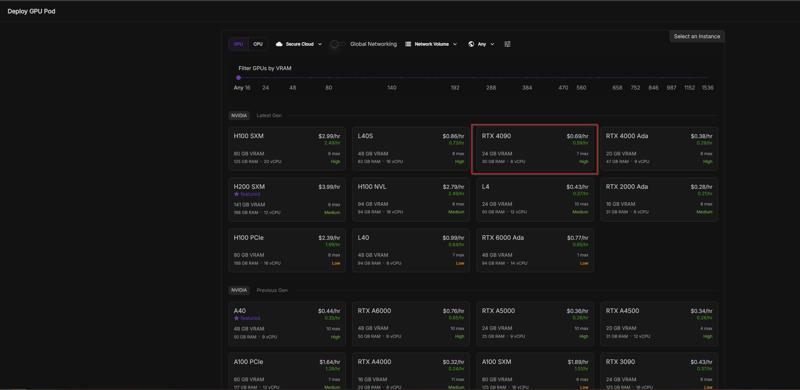
Task: Expand the Any region dropdown
Action: pyautogui.click(x=482, y=44)
